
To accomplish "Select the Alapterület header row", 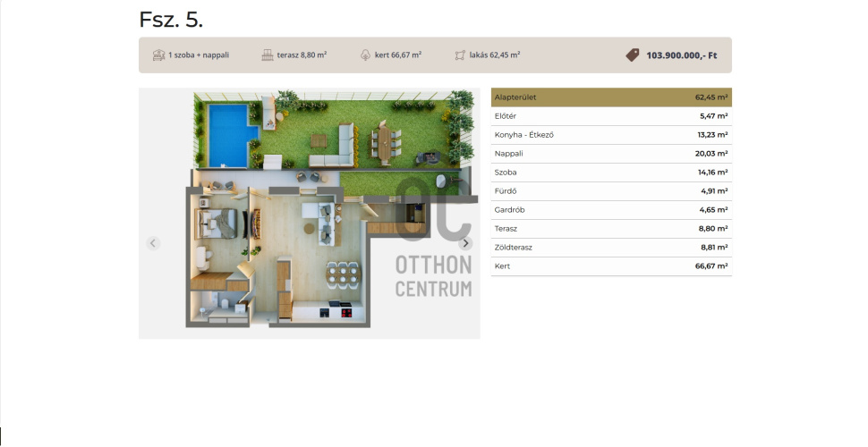I will coord(610,97).
